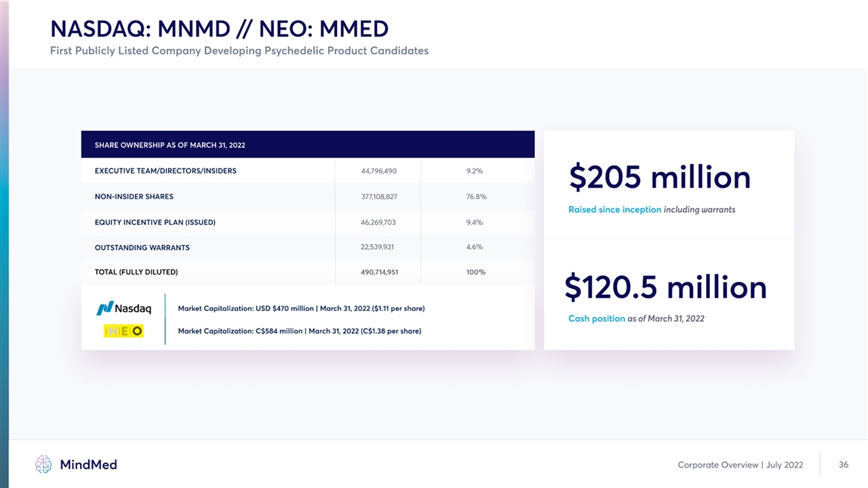Click the Share Ownership table header
The image size is (868, 488).
point(170,145)
